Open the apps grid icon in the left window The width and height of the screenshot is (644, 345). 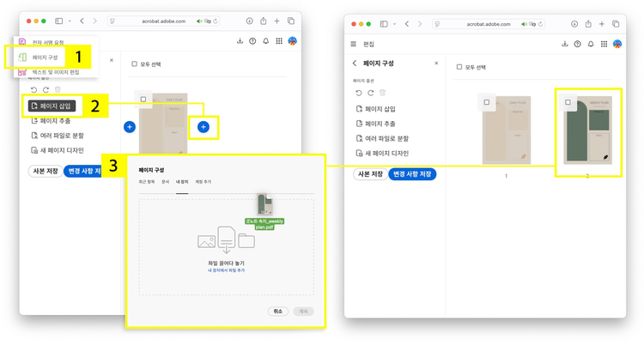pyautogui.click(x=279, y=41)
